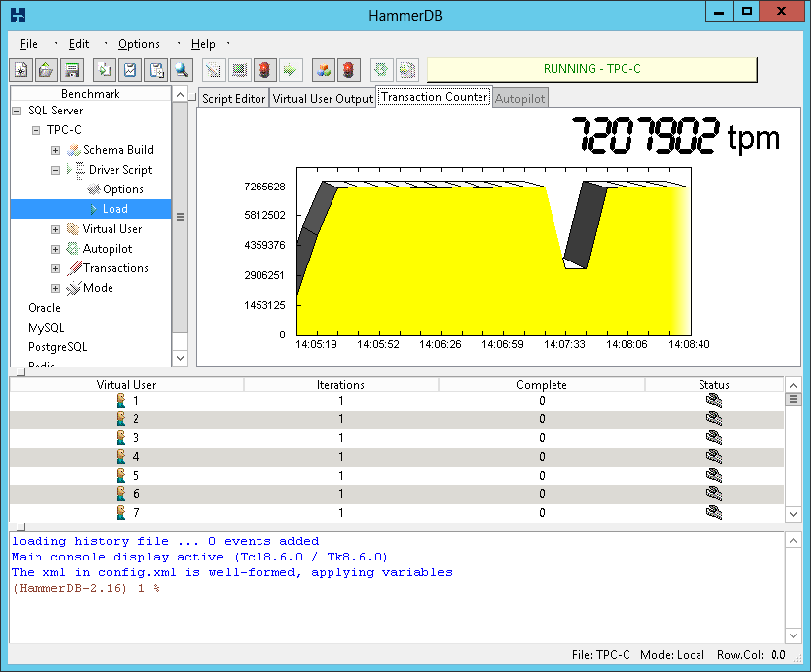Click the HammerDB logo in title bar
Viewport: 811px width, 672px height.
point(18,15)
